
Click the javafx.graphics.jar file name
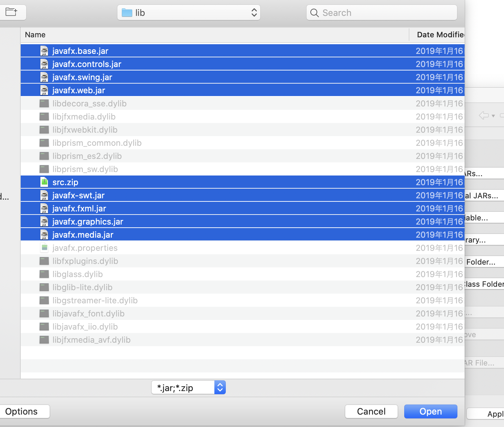(88, 221)
